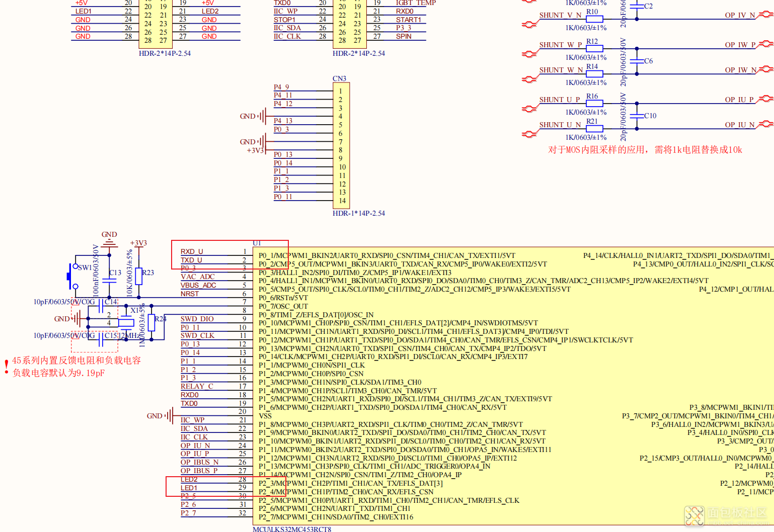
Task: Select the U1 designator above the MCU
Action: [x=257, y=243]
